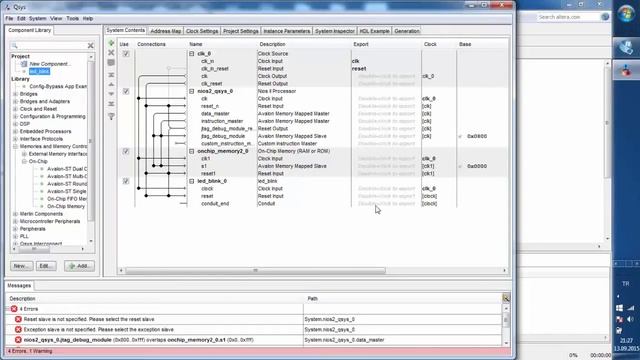Click the Messages tab header
This screenshot has width=640, height=360.
click(x=19, y=286)
